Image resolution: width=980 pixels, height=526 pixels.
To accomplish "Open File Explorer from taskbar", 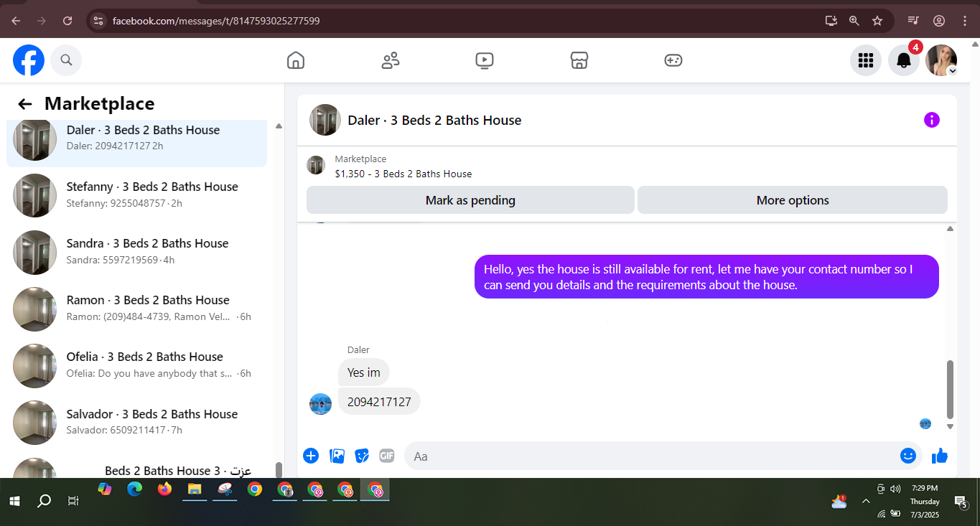I will [194, 489].
